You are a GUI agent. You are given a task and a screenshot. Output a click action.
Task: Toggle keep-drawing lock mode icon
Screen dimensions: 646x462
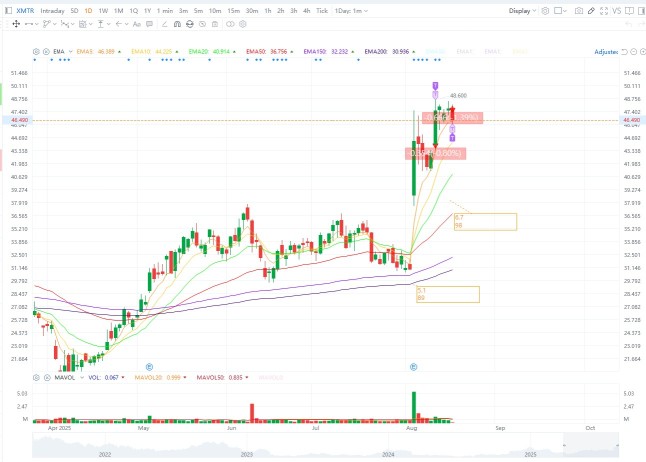coord(190,24)
